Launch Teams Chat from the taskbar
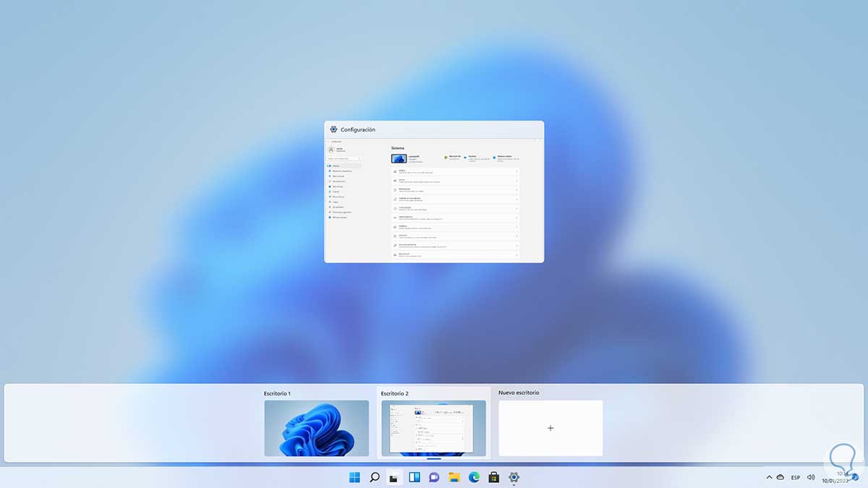The height and width of the screenshot is (488, 868). (x=434, y=477)
